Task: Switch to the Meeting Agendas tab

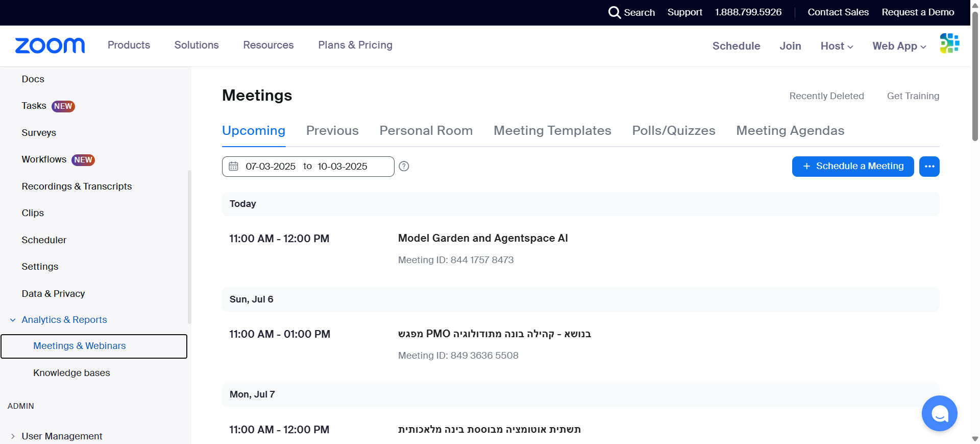Action: [790, 131]
